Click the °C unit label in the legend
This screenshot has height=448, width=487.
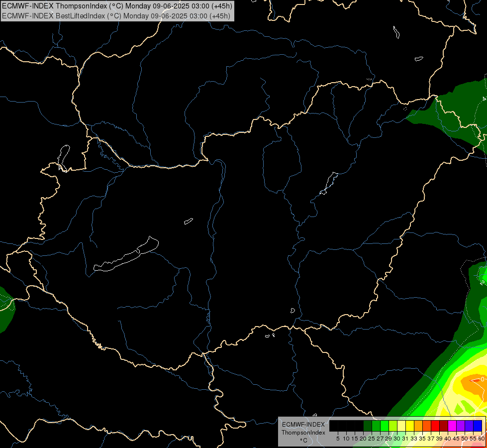tap(303, 440)
